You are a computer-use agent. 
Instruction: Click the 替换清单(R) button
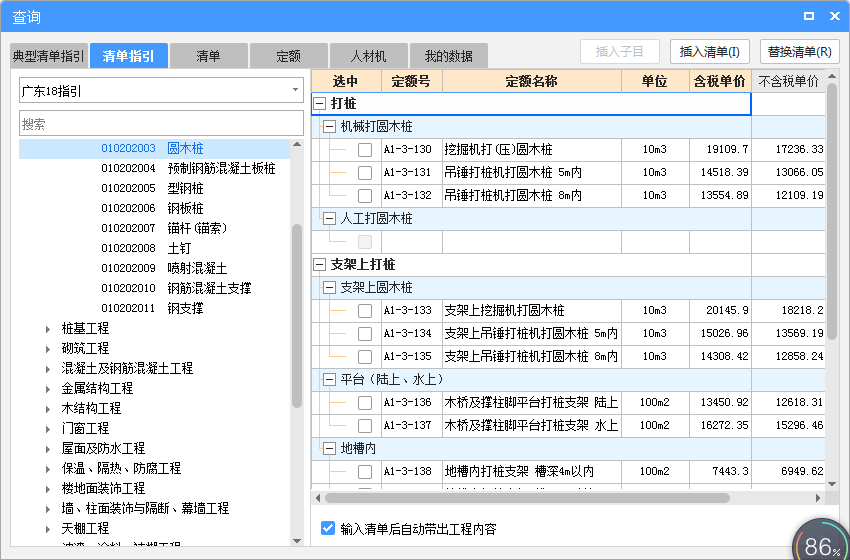[800, 52]
